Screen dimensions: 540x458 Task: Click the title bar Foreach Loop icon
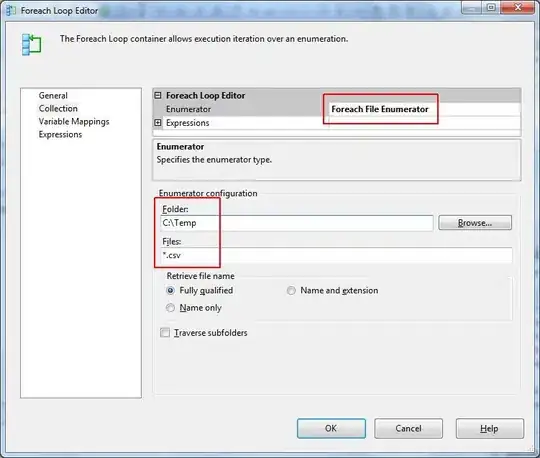click(11, 10)
